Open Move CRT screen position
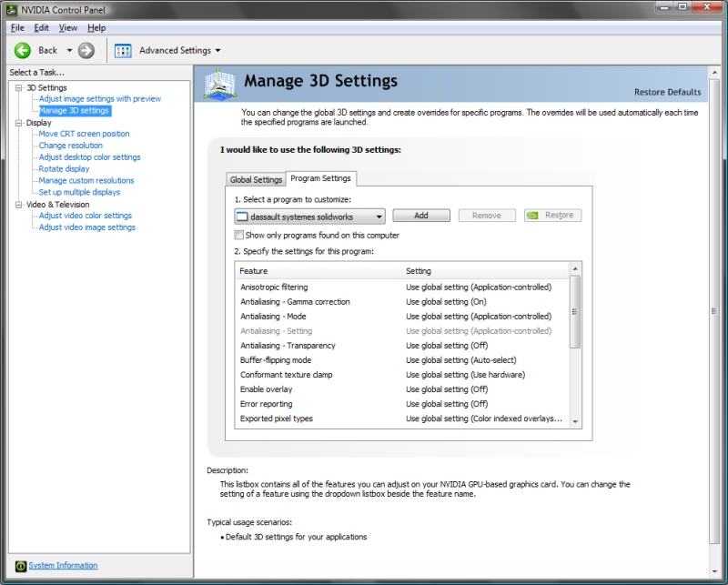 click(x=84, y=134)
